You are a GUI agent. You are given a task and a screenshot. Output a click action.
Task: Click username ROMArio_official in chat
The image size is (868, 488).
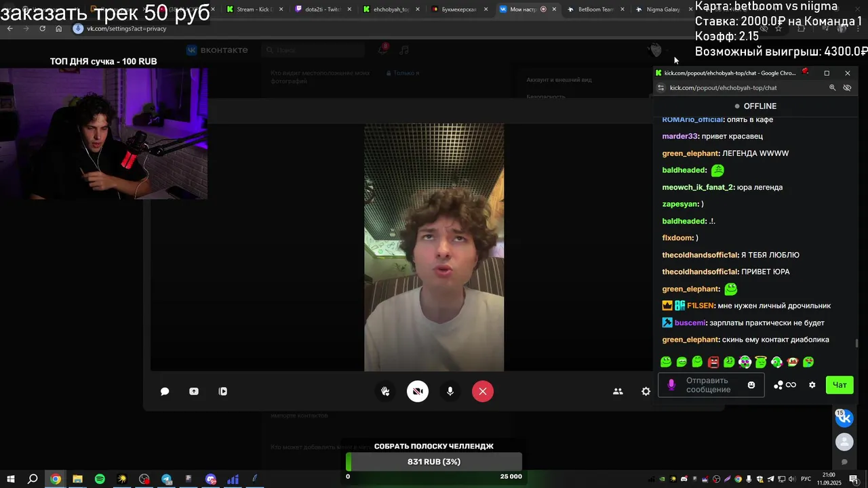(x=692, y=119)
